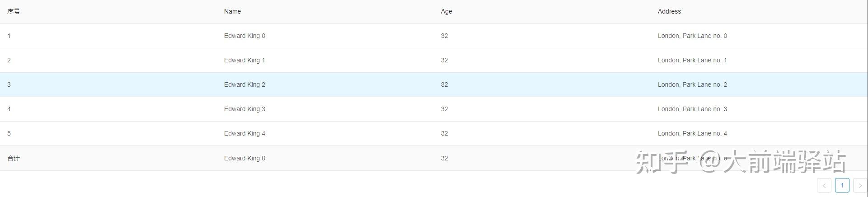Image resolution: width=868 pixels, height=197 pixels.
Task: Click the Name column header
Action: click(232, 12)
